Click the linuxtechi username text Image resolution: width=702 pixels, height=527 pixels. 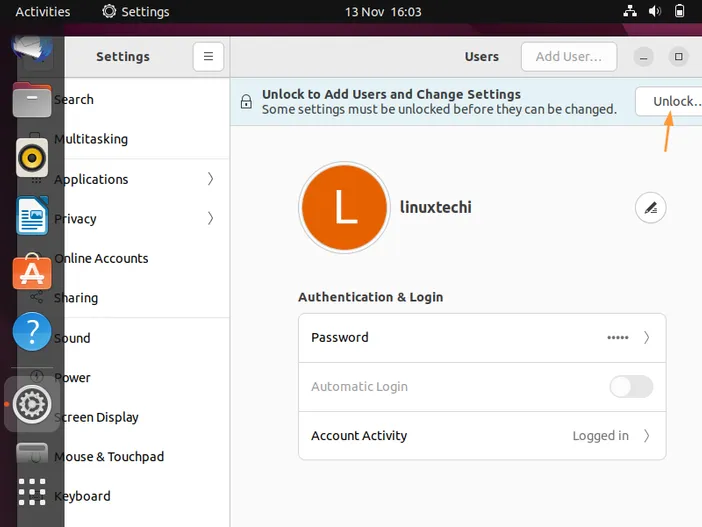click(x=436, y=207)
